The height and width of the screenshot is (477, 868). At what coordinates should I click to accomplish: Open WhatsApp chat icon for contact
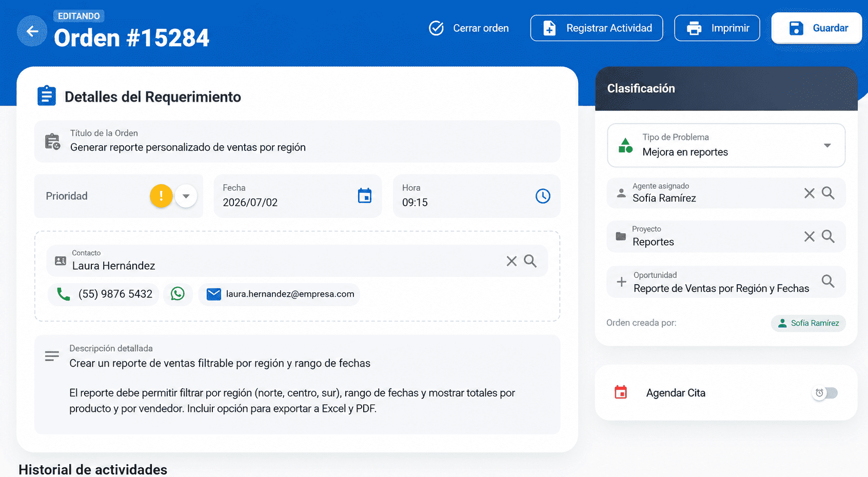pyautogui.click(x=177, y=294)
